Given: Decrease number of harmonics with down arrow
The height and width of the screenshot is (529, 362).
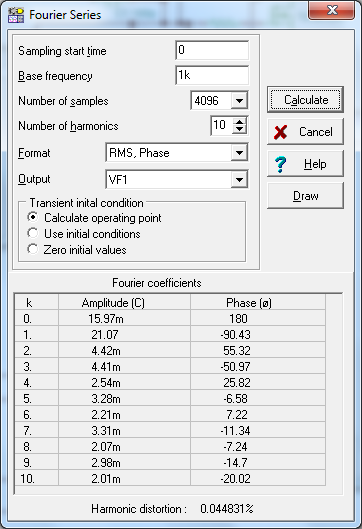Looking at the screenshot, I should pyautogui.click(x=240, y=129).
